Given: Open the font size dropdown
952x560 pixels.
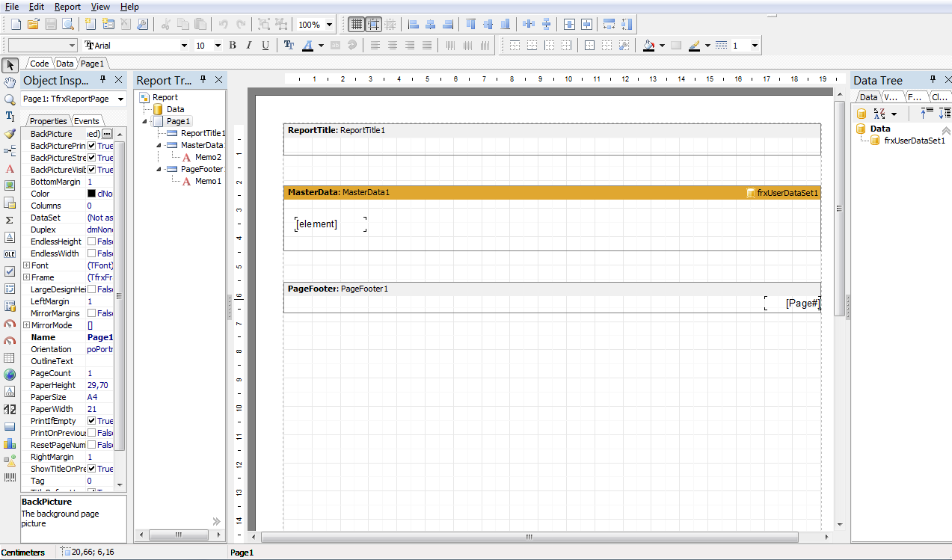Looking at the screenshot, I should click(218, 46).
